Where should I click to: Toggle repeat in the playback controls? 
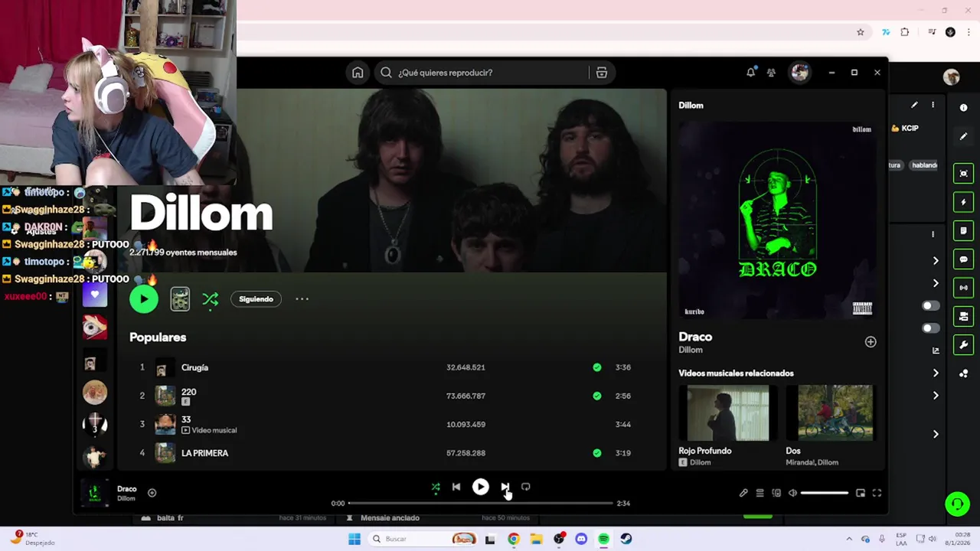526,487
